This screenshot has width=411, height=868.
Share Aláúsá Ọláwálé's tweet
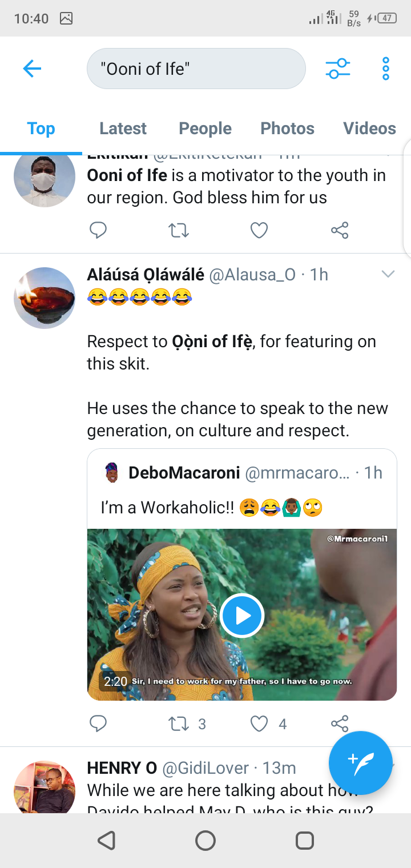pyautogui.click(x=340, y=724)
